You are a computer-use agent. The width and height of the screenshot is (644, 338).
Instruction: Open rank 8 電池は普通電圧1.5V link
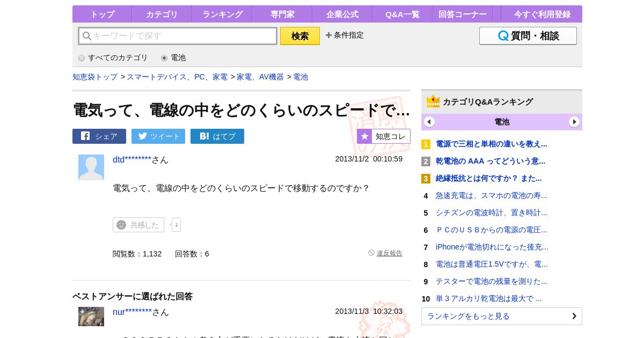click(492, 264)
